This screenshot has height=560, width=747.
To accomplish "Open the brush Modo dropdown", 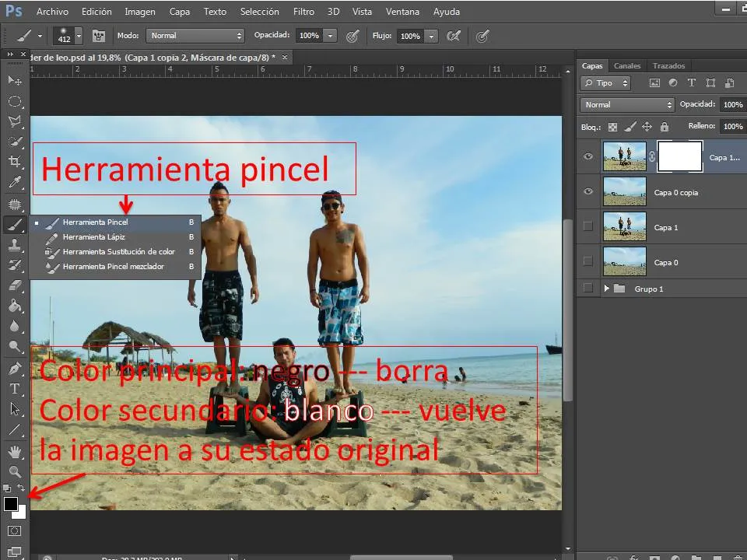I will pyautogui.click(x=195, y=36).
